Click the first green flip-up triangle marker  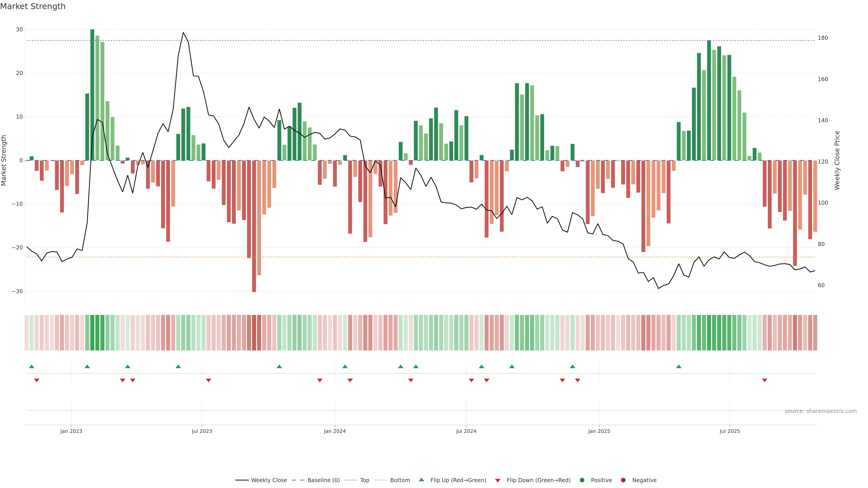[x=32, y=366]
